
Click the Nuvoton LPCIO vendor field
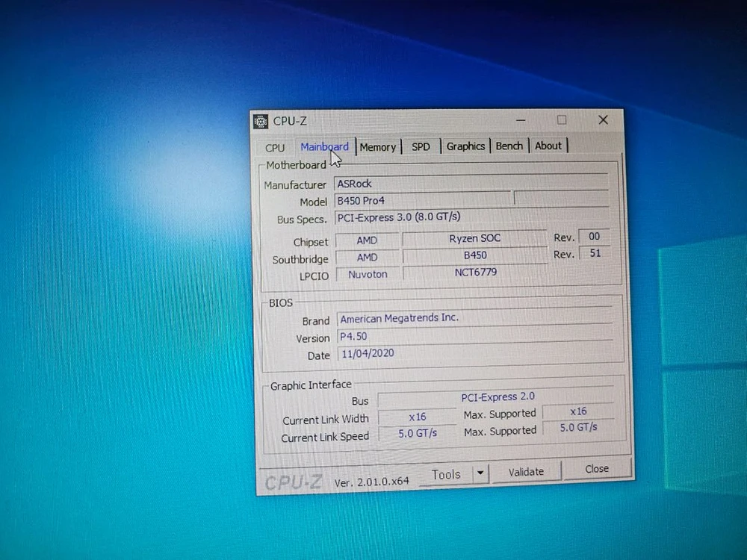(368, 274)
